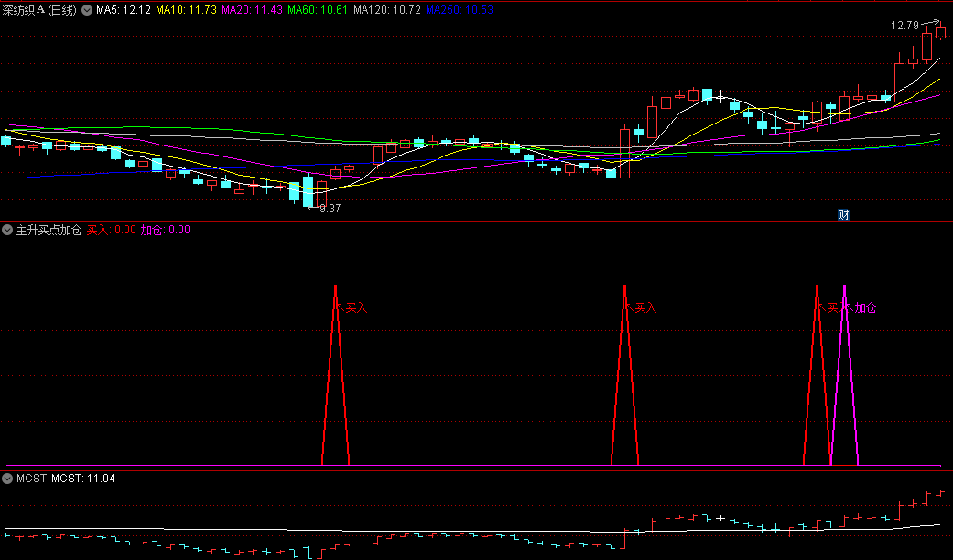Click the MA10: 11.73 label
The image size is (953, 560).
click(x=186, y=10)
